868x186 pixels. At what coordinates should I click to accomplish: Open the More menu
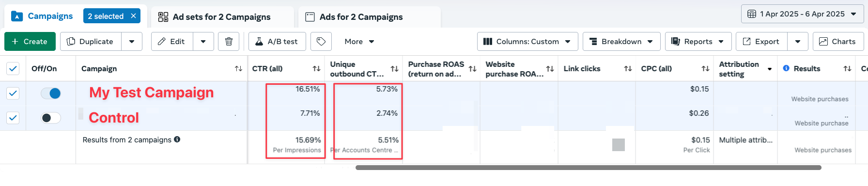click(359, 42)
